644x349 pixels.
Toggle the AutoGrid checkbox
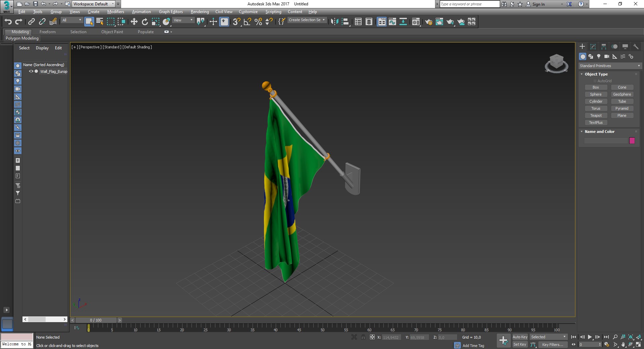(x=595, y=81)
